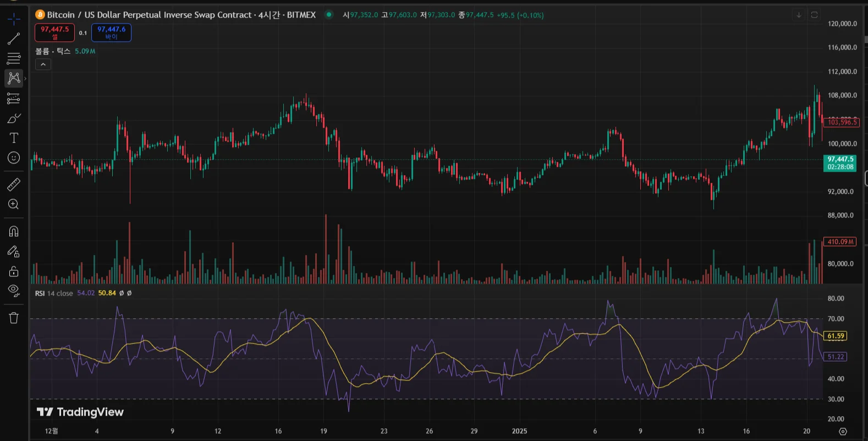Select the RSI 14 close indicator legend

coord(54,293)
